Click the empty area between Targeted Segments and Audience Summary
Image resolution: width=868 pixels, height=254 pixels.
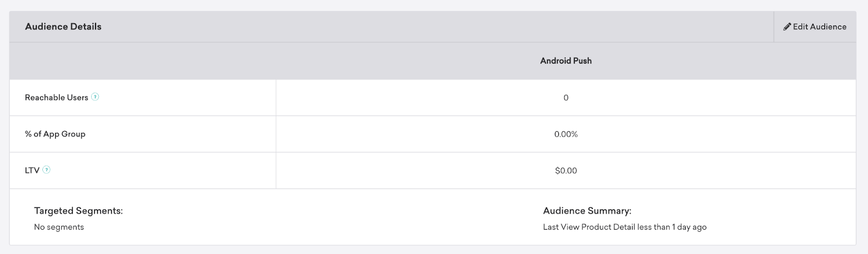click(325, 218)
